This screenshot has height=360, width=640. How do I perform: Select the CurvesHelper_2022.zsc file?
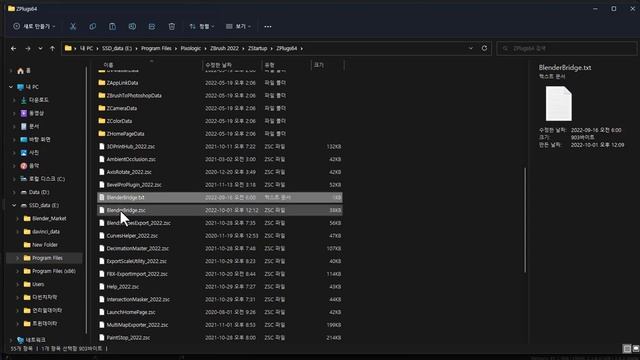[220, 236]
